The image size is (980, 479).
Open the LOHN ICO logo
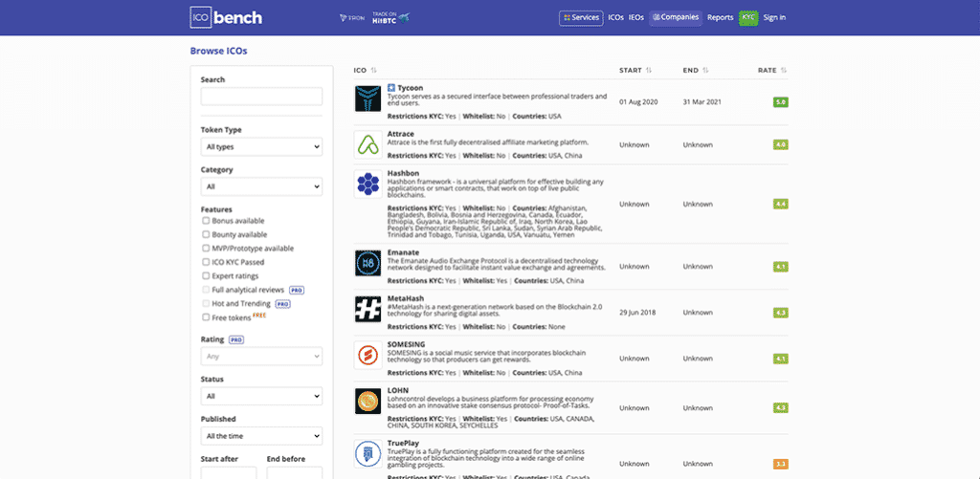(368, 401)
